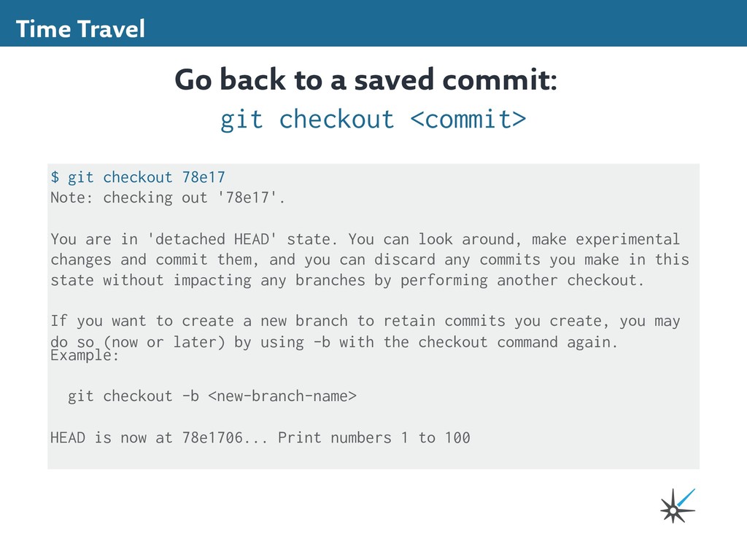
Task: Click the compass star logo icon
Action: pyautogui.click(x=678, y=506)
